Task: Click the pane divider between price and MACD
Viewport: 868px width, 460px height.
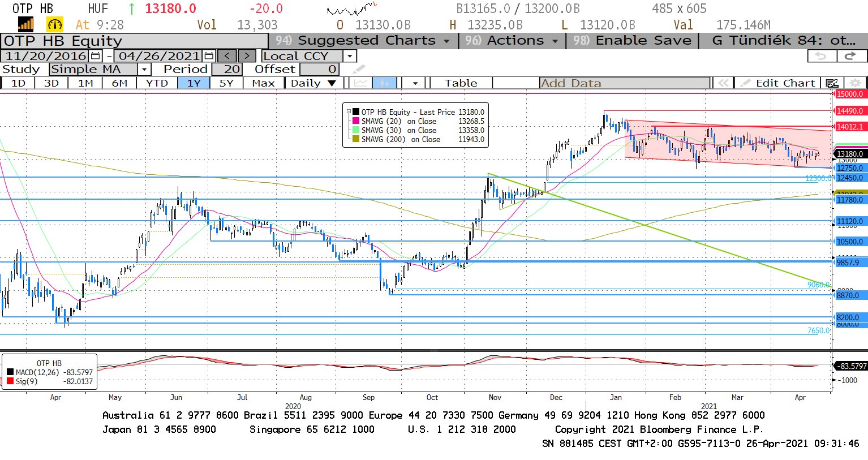Action: pos(434,350)
